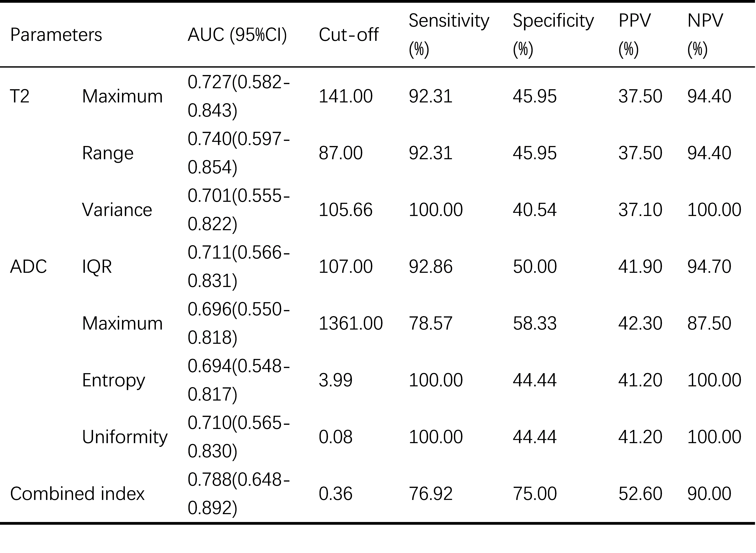Select the T2 group label

tap(20, 96)
